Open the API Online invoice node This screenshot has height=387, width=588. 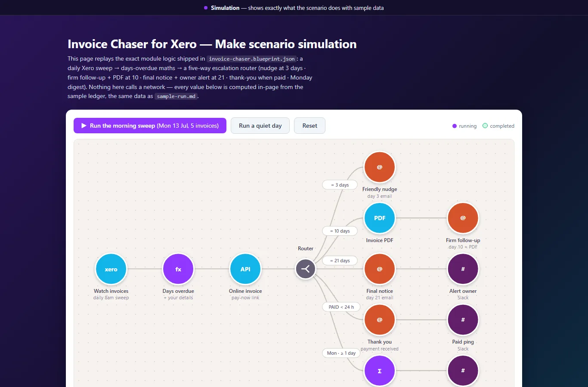(x=245, y=269)
